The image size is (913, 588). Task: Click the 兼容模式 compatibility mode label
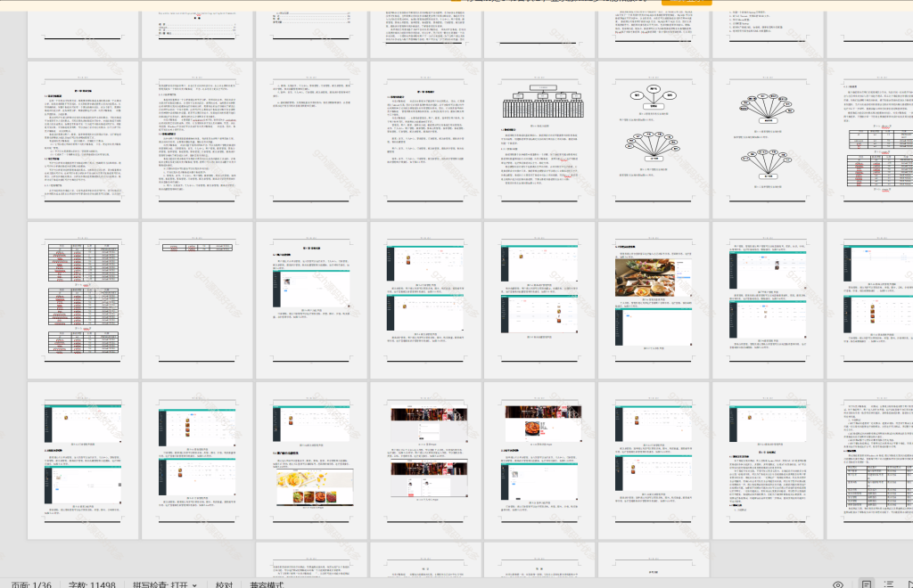[266, 584]
